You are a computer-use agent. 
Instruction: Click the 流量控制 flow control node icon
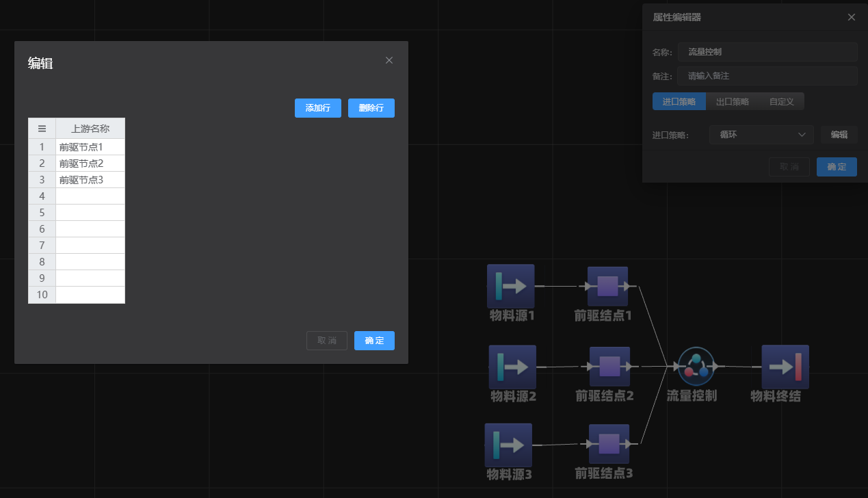point(696,366)
